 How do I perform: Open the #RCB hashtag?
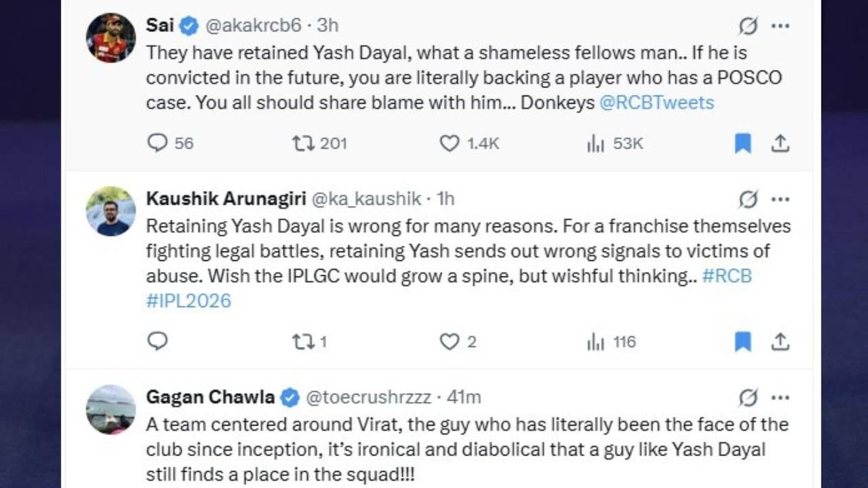pyautogui.click(x=727, y=276)
